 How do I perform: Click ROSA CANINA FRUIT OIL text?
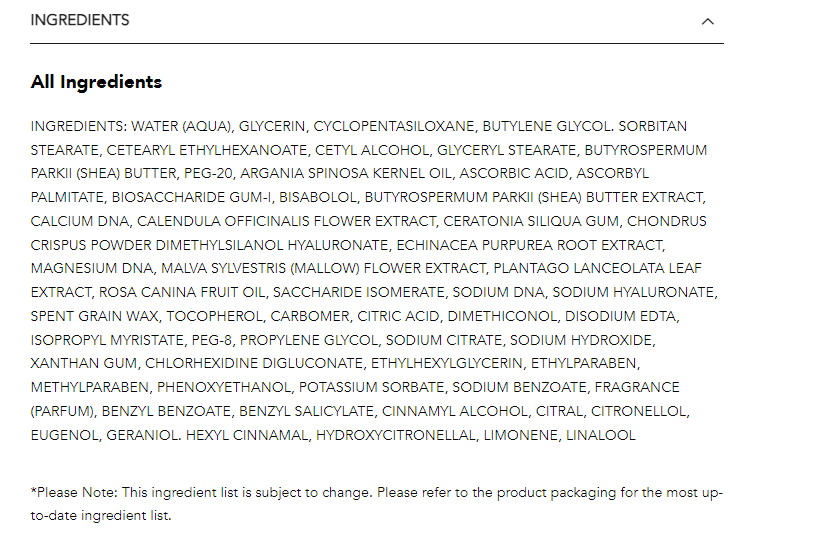tap(182, 292)
